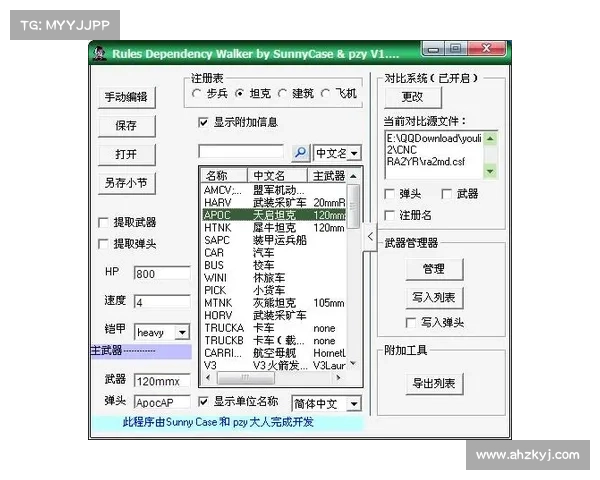Enable the 提取武器 checkbox
This screenshot has width=600, height=480.
click(103, 222)
